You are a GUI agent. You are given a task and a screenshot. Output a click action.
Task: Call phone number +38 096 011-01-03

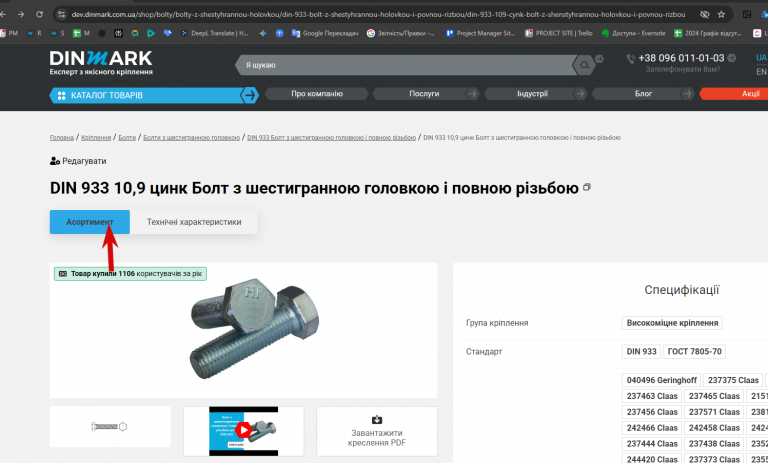681,58
